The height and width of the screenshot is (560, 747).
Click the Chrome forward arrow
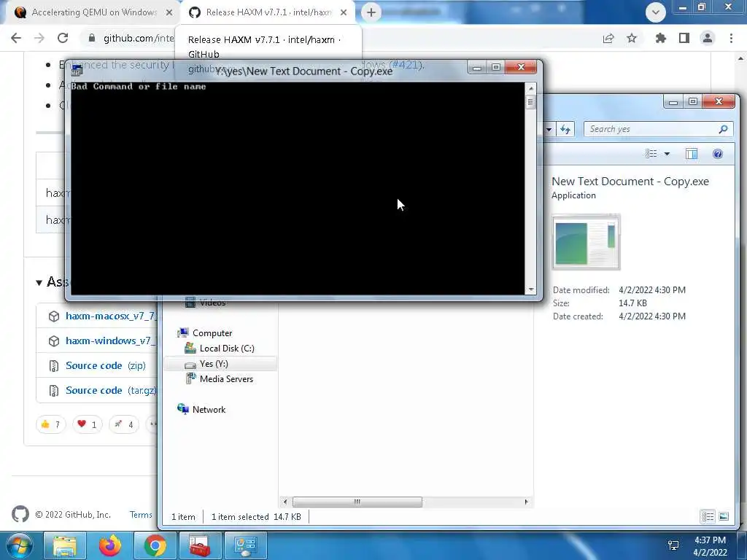click(39, 38)
